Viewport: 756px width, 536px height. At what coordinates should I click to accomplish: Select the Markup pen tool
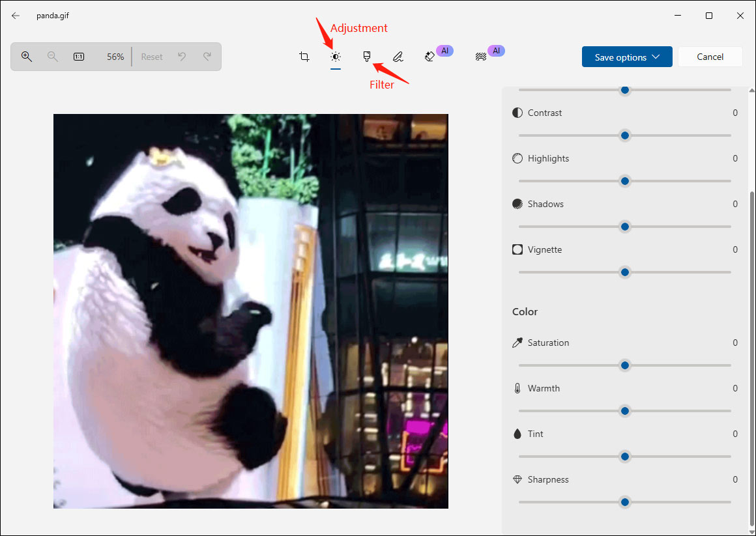pos(398,57)
